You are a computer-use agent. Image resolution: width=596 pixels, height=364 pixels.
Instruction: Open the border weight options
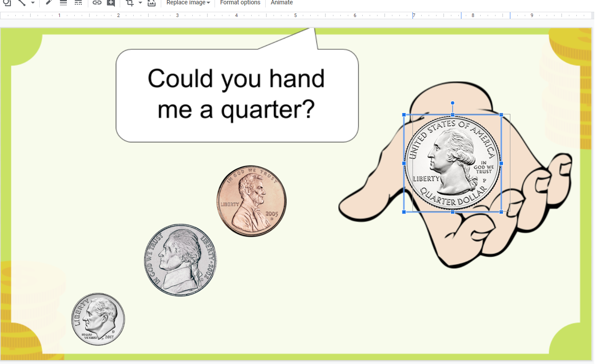click(x=63, y=3)
